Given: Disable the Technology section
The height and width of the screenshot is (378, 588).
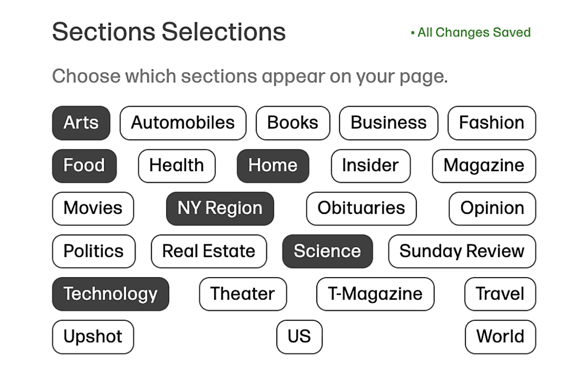Looking at the screenshot, I should click(111, 294).
